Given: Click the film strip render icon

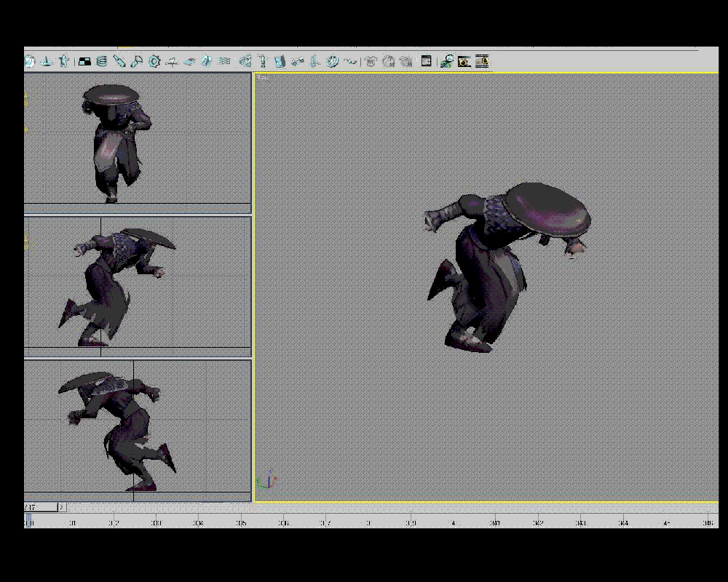Looking at the screenshot, I should 482,61.
